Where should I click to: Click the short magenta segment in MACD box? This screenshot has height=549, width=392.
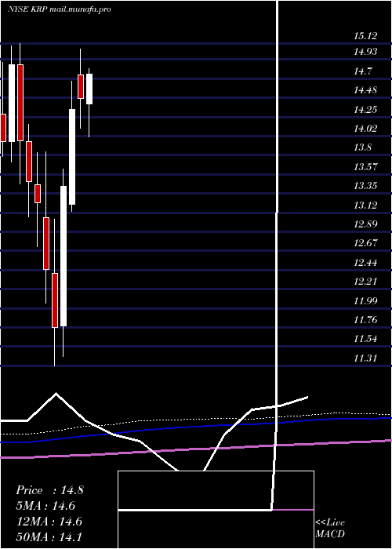(x=292, y=510)
